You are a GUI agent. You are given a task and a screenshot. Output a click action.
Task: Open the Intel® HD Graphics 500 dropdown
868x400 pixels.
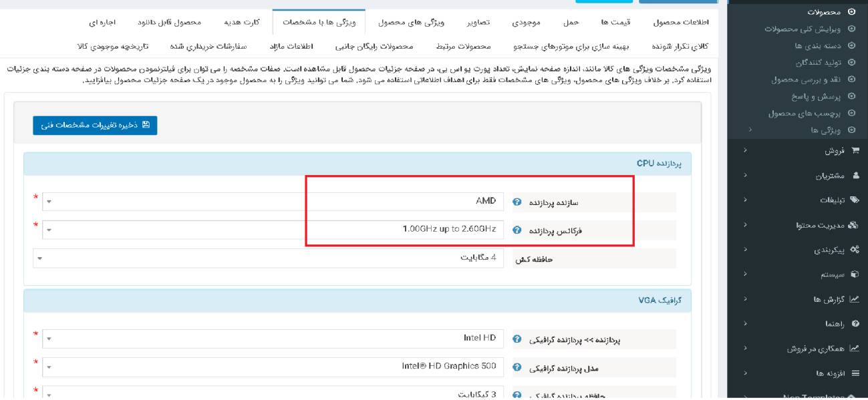pyautogui.click(x=273, y=367)
